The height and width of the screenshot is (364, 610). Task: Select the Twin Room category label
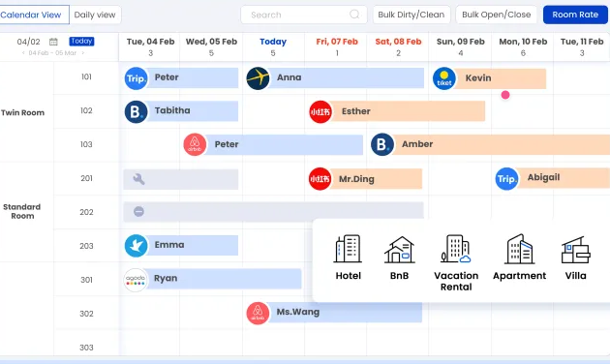(22, 112)
